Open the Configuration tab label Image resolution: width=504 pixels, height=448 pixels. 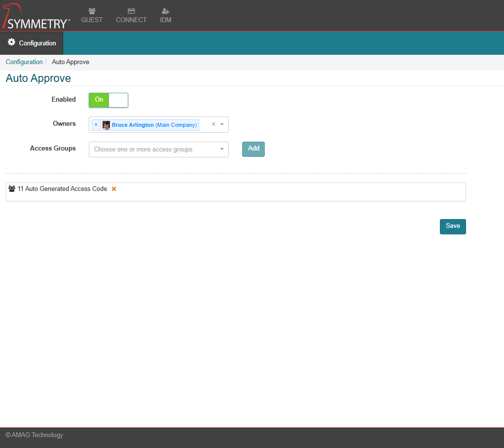[37, 43]
